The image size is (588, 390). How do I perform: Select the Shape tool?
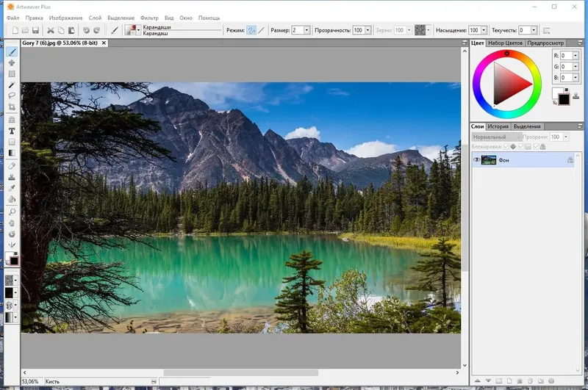point(12,142)
